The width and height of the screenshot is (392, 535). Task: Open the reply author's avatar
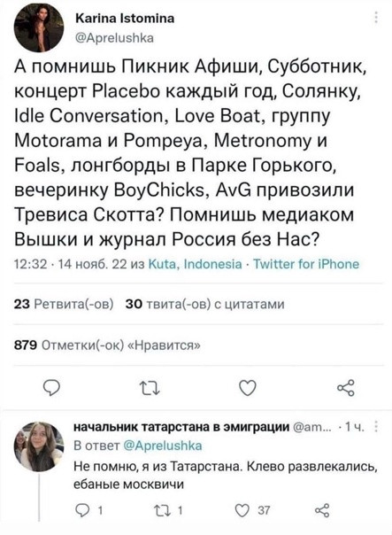(39, 446)
